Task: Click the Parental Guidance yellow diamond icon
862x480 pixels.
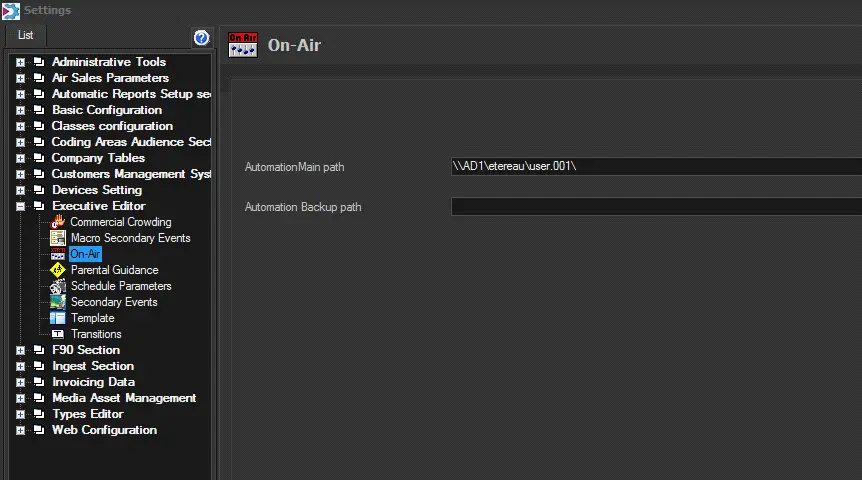Action: point(58,270)
